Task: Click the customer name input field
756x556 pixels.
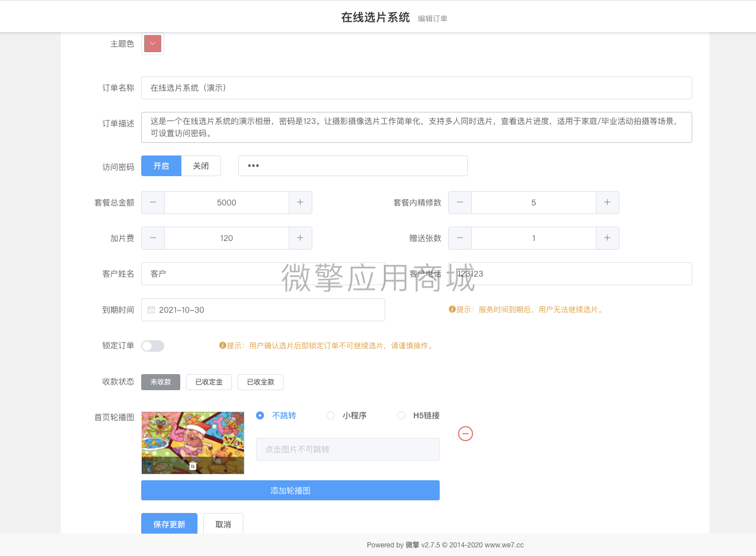Action: (x=263, y=274)
